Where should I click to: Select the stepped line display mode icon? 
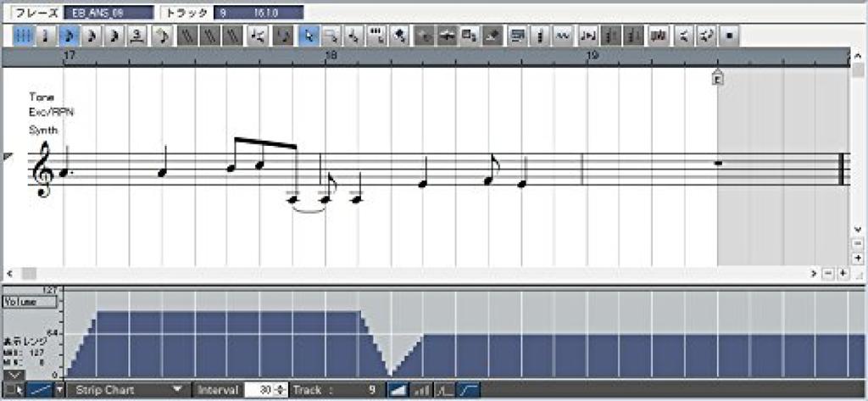click(444, 390)
